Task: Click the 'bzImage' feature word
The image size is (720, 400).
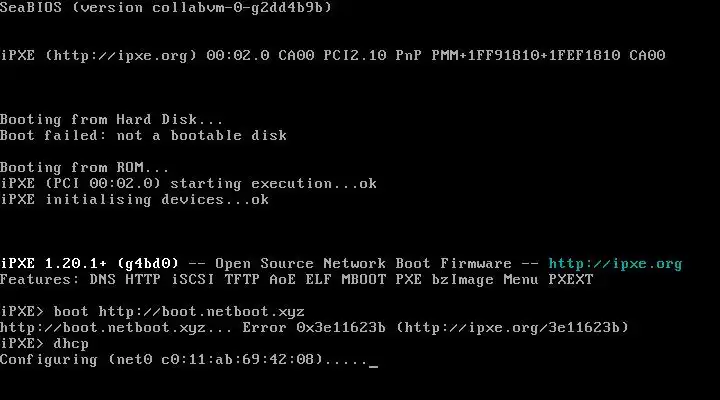Action: click(462, 280)
